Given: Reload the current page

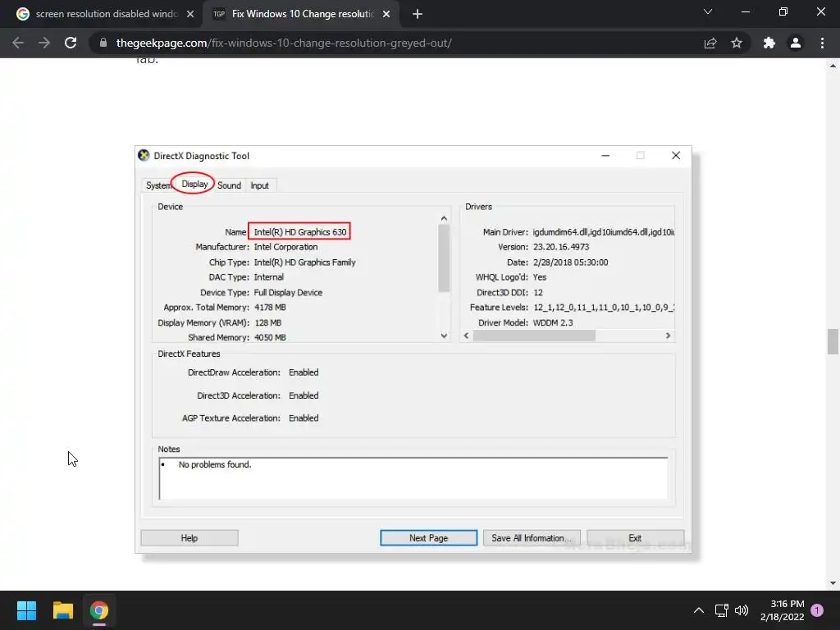Looking at the screenshot, I should click(x=71, y=43).
